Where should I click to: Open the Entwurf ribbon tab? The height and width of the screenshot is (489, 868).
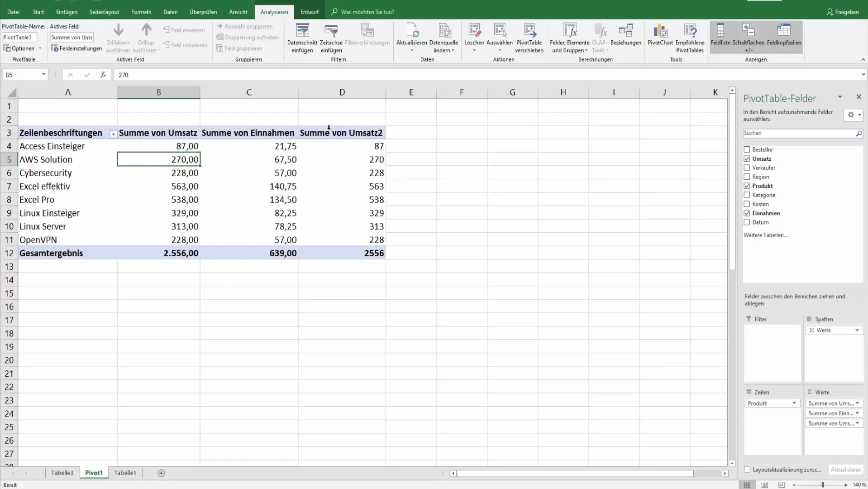point(310,12)
